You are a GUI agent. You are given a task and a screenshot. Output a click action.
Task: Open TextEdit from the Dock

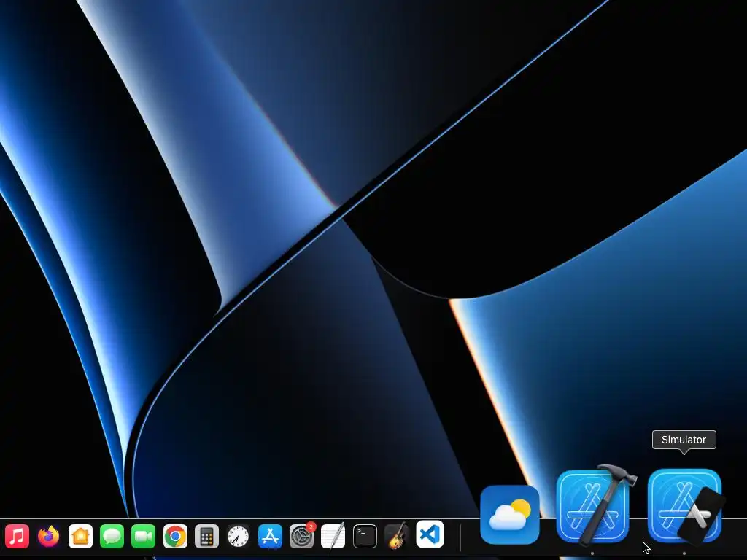click(333, 536)
